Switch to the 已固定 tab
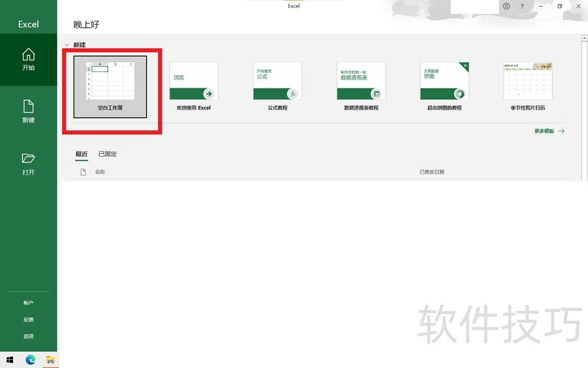The image size is (588, 368). (x=107, y=154)
